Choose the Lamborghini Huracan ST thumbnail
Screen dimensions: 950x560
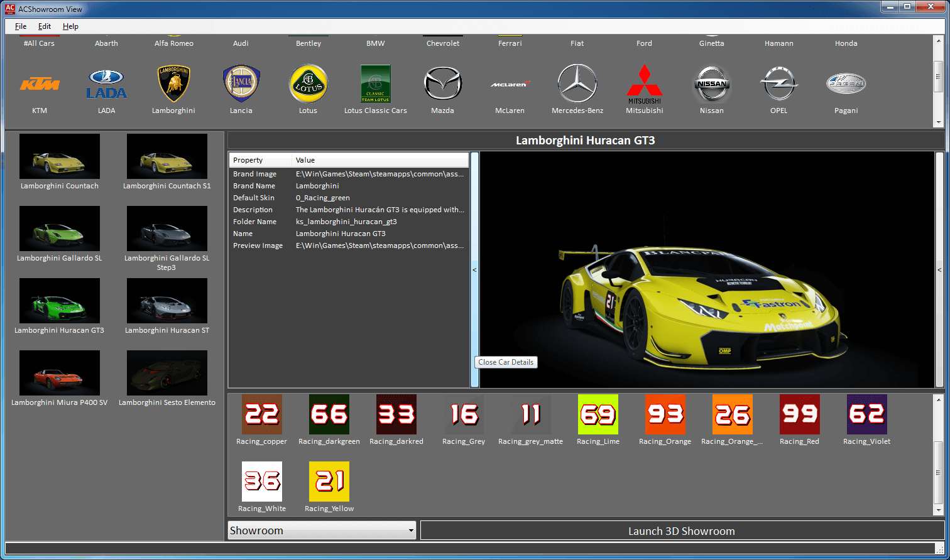coord(167,301)
